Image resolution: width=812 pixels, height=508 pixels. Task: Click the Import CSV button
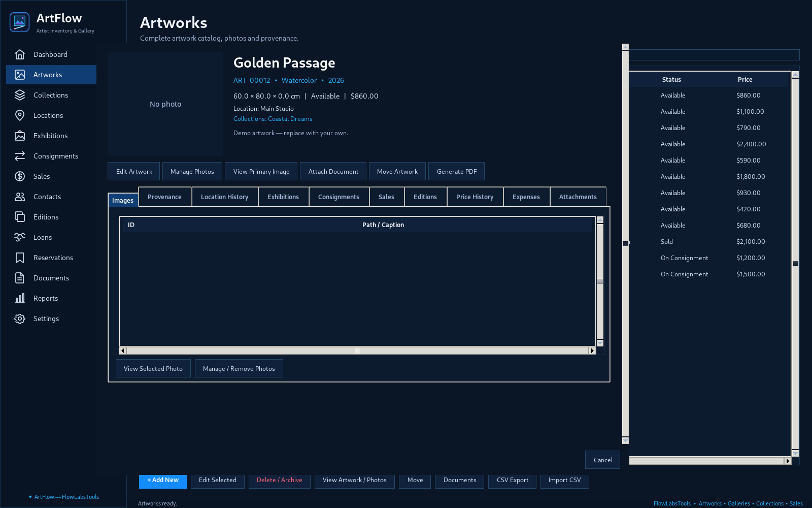pos(565,481)
